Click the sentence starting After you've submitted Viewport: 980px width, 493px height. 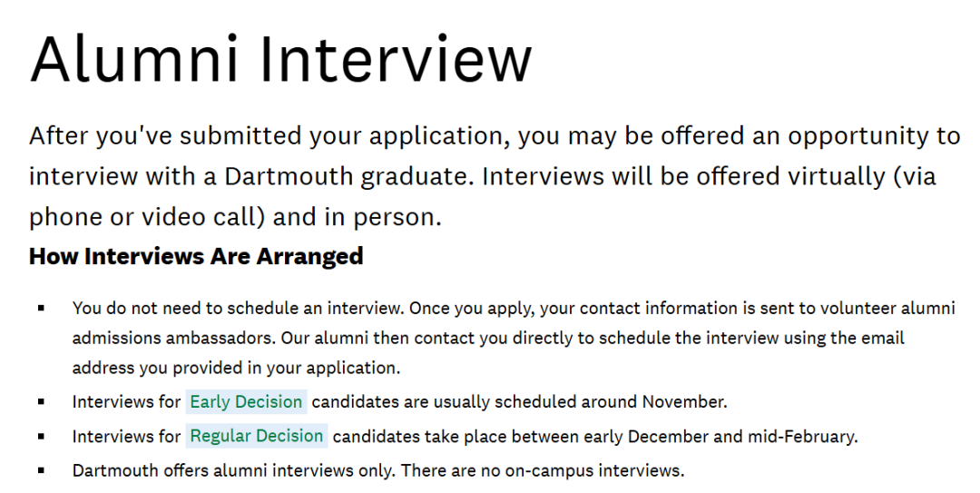[272, 136]
